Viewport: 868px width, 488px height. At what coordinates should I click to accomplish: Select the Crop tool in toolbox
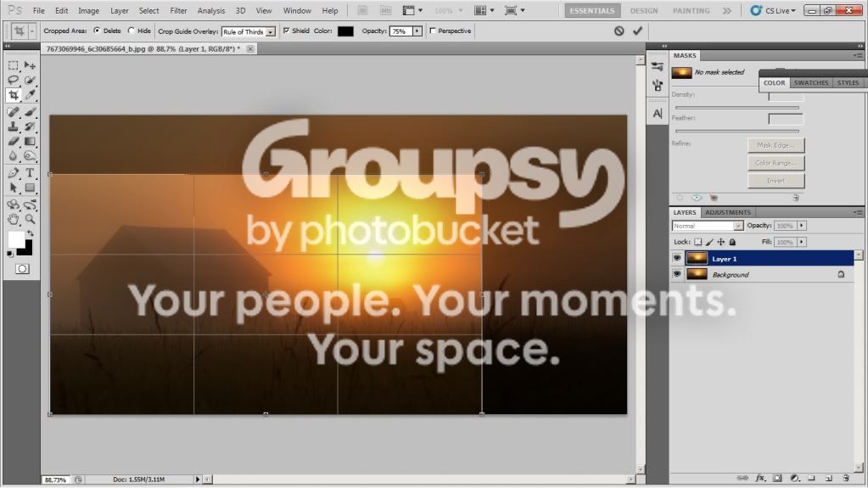coord(14,95)
